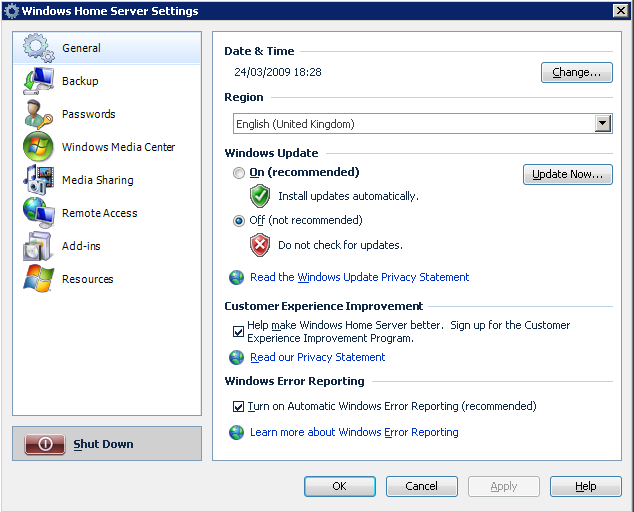634x512 pixels.
Task: Click the red power icon on Shut Down
Action: (x=45, y=444)
